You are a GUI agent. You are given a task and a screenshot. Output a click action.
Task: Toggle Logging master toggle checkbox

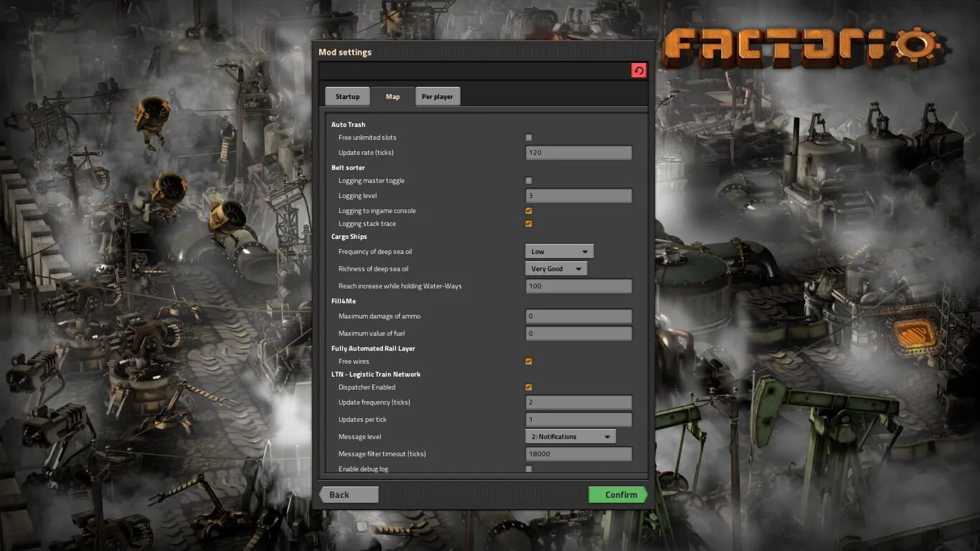coord(529,181)
